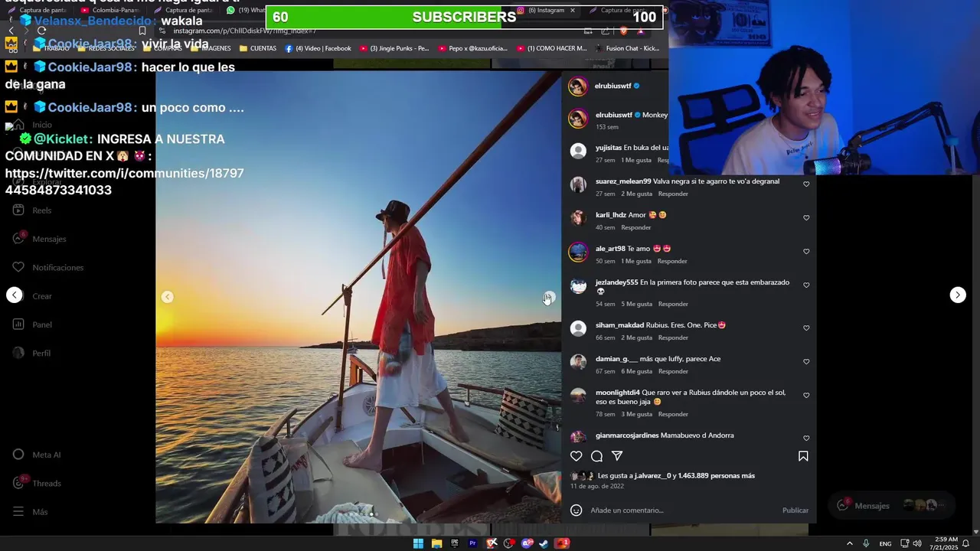
Task: Like karli_lhdz's comment heart
Action: click(x=806, y=217)
